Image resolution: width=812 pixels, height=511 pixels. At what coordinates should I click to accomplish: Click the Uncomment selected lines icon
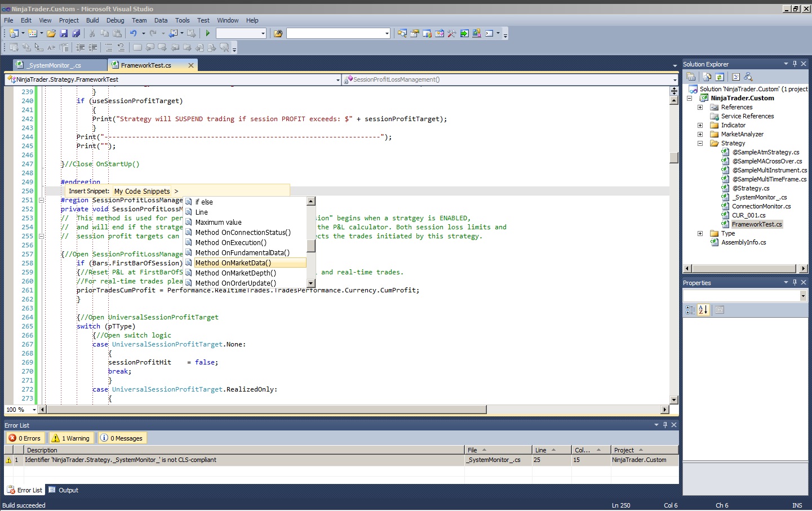click(121, 47)
